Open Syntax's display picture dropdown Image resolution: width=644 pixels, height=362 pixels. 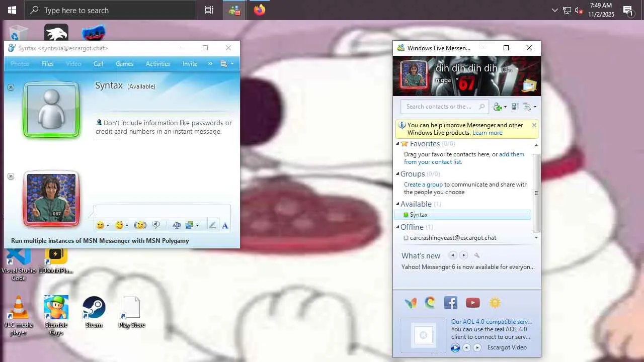pyautogui.click(x=11, y=87)
